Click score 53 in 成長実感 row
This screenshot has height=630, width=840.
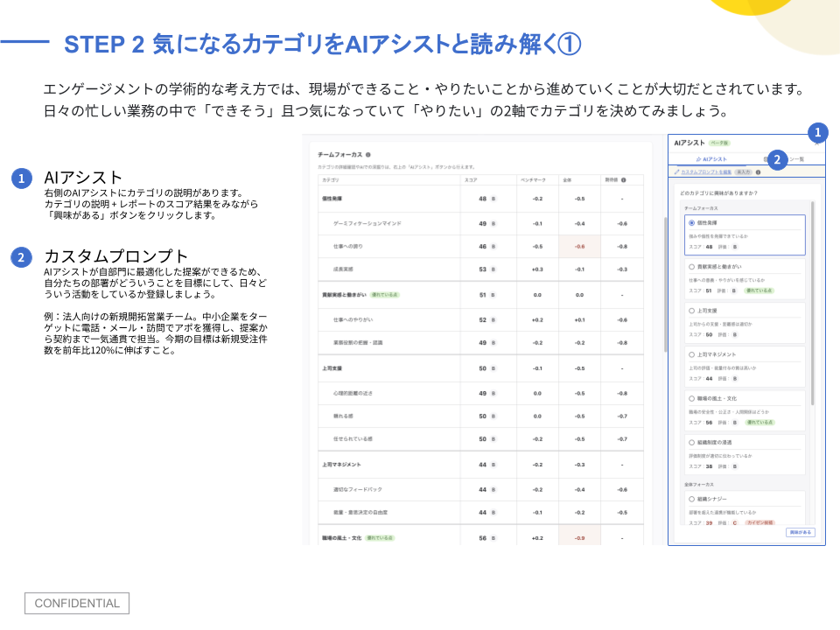pyautogui.click(x=483, y=269)
